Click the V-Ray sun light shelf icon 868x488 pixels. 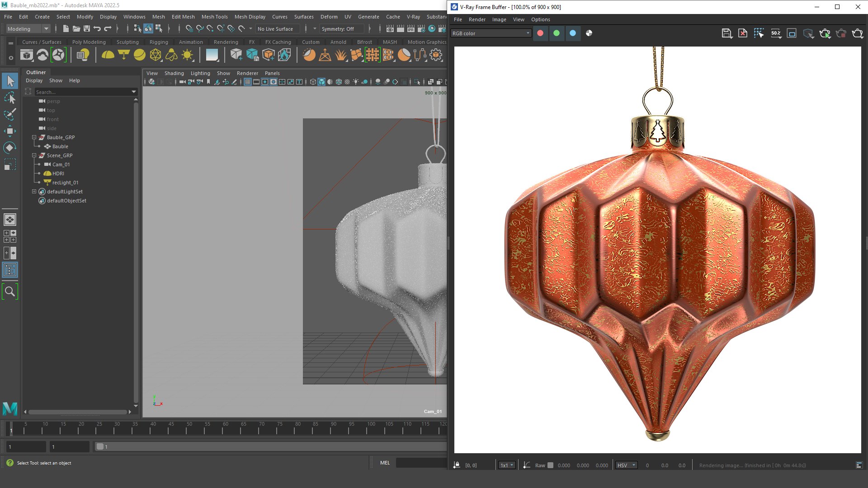(187, 55)
